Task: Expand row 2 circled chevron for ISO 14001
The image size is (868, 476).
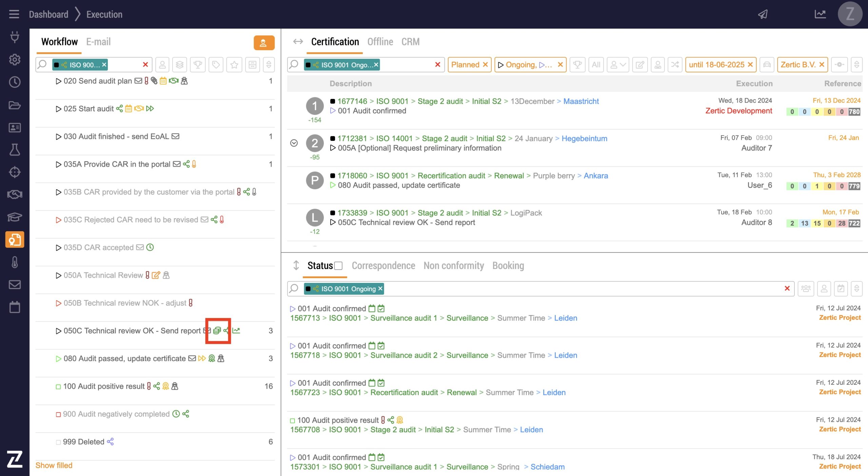Action: pos(294,143)
